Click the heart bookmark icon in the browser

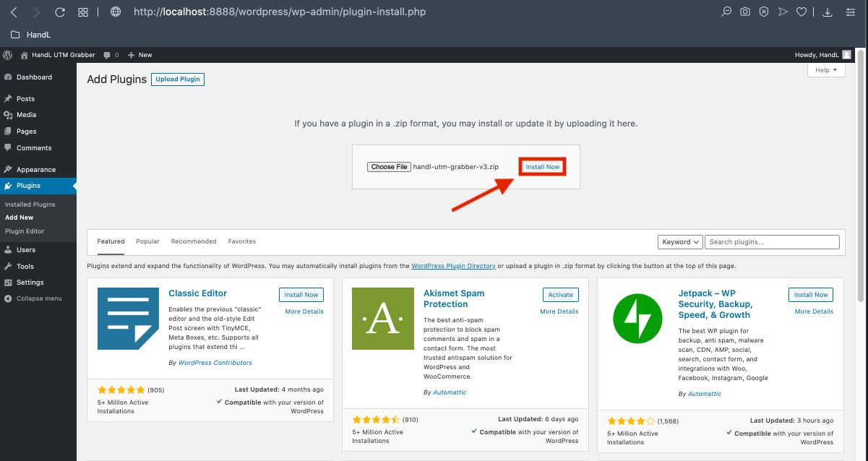(x=801, y=12)
